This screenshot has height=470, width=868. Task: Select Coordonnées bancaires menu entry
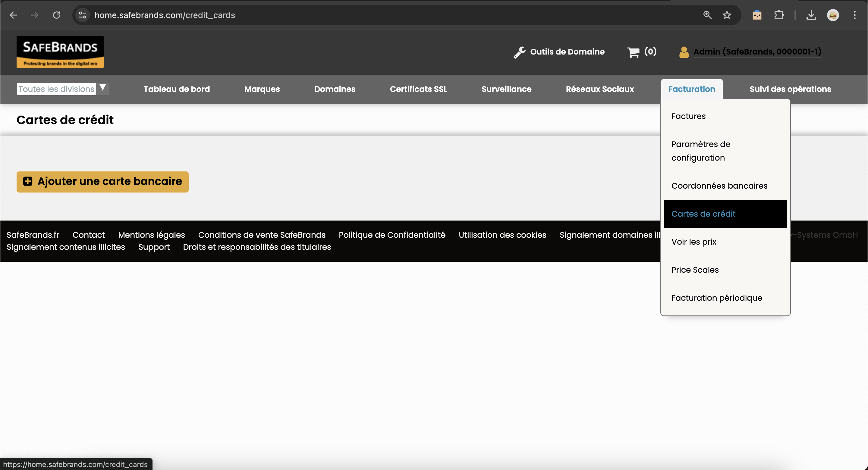pos(725,186)
